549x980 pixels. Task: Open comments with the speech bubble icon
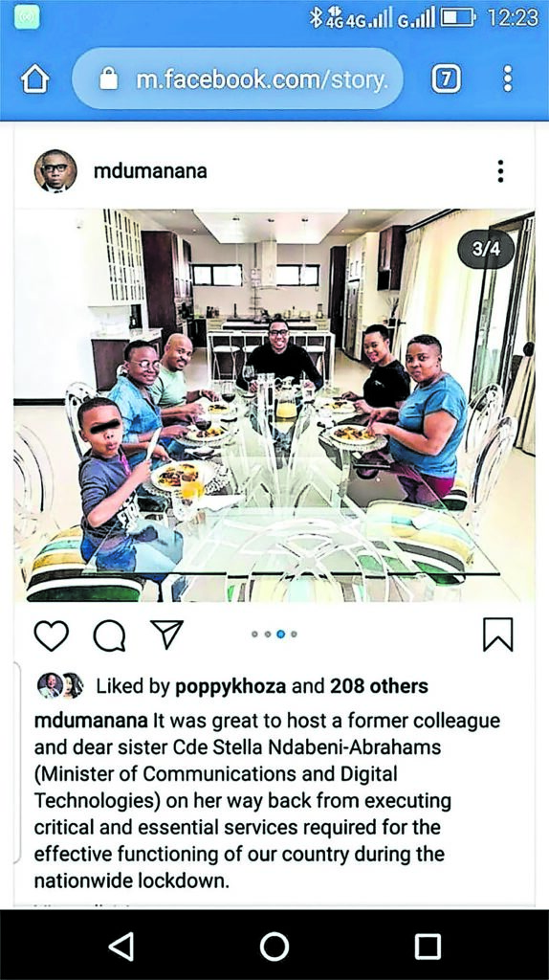coord(109,635)
